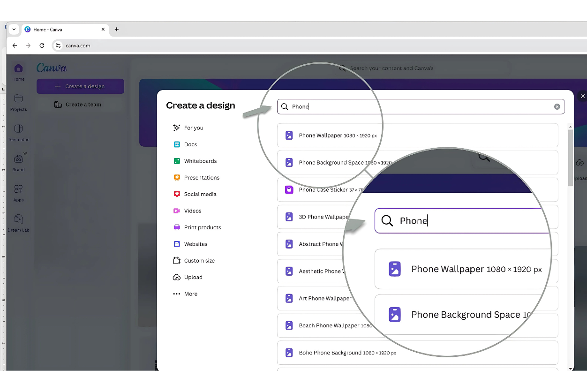This screenshot has width=587, height=392.
Task: Click the site information icon in address bar
Action: click(58, 45)
